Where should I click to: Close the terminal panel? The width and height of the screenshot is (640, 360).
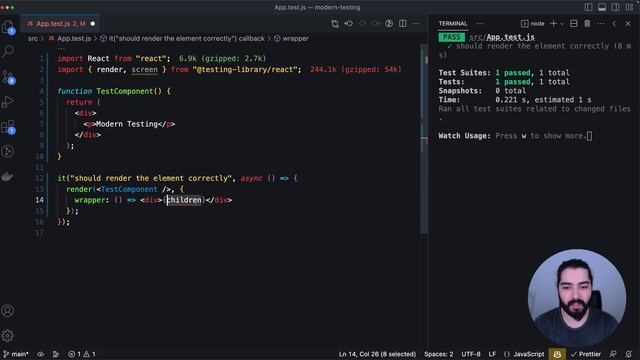[628, 24]
